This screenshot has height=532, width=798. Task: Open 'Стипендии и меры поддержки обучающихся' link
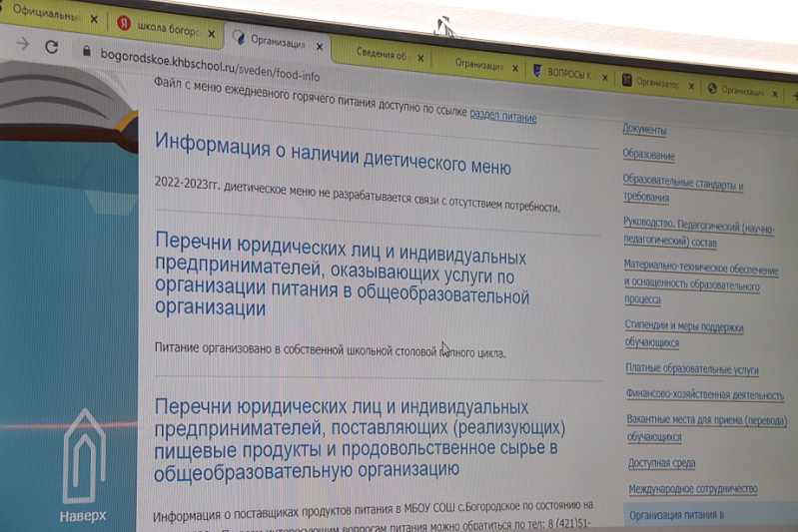point(684,334)
